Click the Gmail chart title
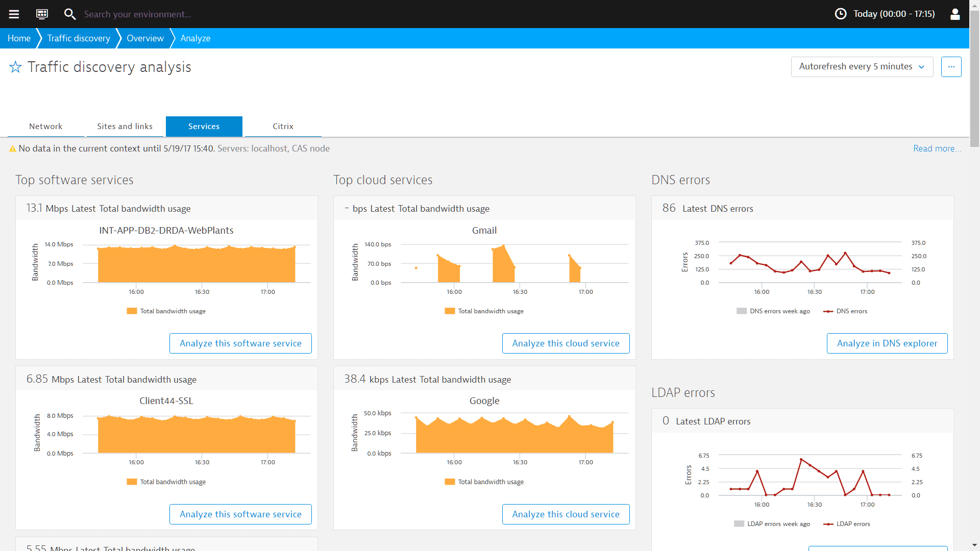980x551 pixels. [x=484, y=231]
